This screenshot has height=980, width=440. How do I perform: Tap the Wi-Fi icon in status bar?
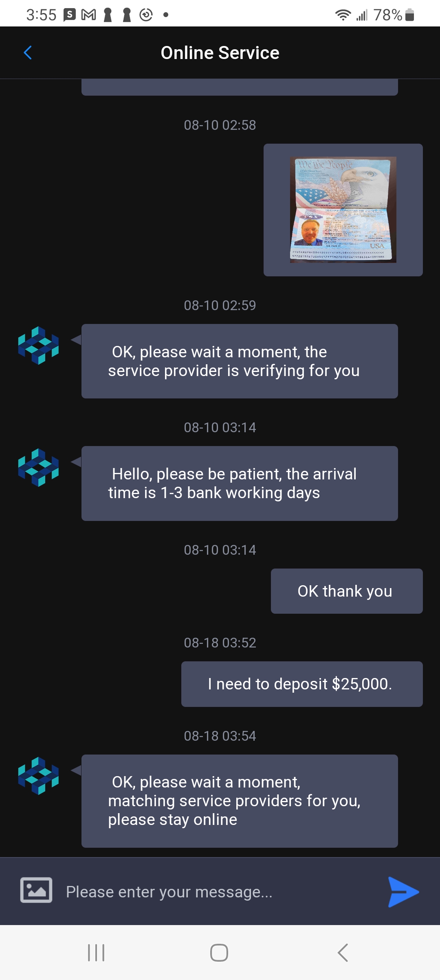[343, 15]
